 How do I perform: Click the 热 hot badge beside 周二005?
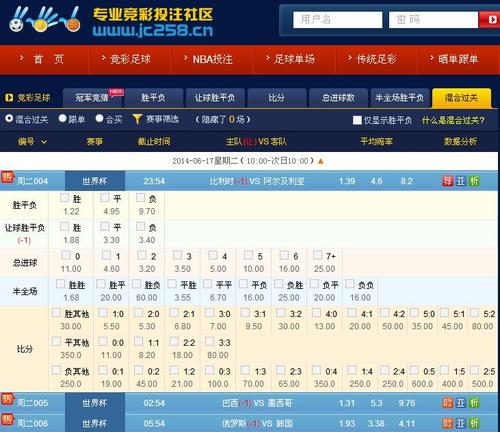pyautogui.click(x=7, y=399)
